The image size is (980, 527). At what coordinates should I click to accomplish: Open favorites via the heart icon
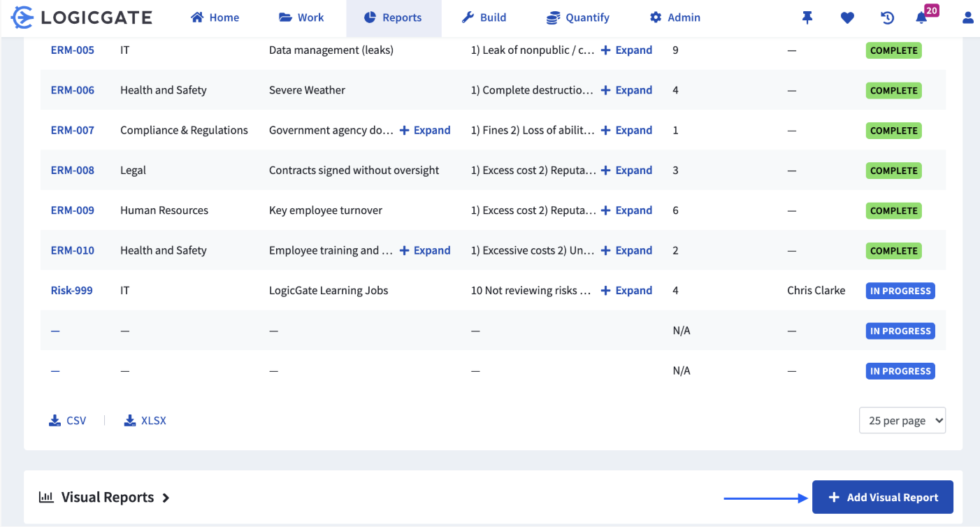click(847, 18)
